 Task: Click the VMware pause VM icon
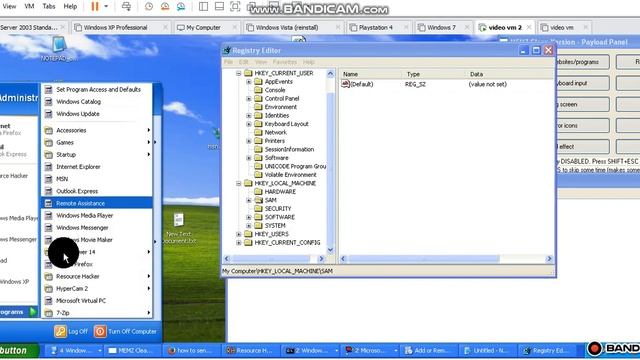95,6
